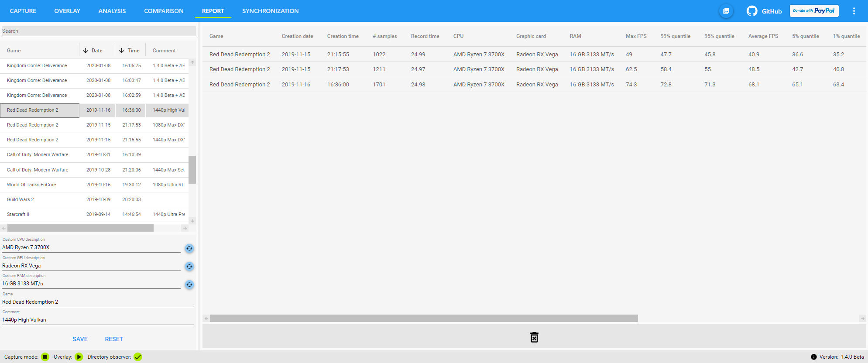The image size is (868, 363).
Task: Click the Average FPS column header
Action: [x=763, y=36]
